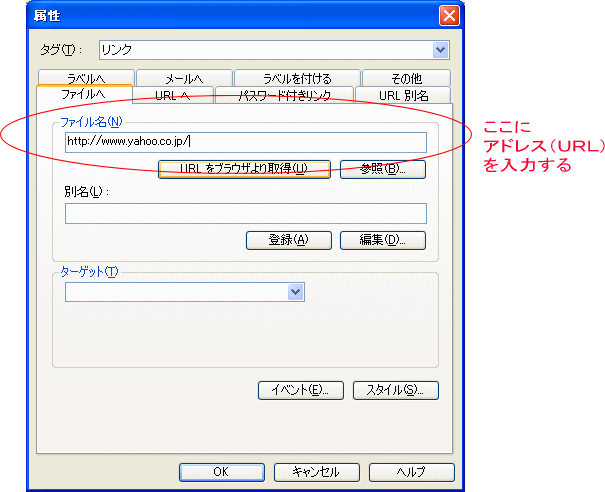
Task: Switch to the ラベルへ tab
Action: tap(86, 78)
